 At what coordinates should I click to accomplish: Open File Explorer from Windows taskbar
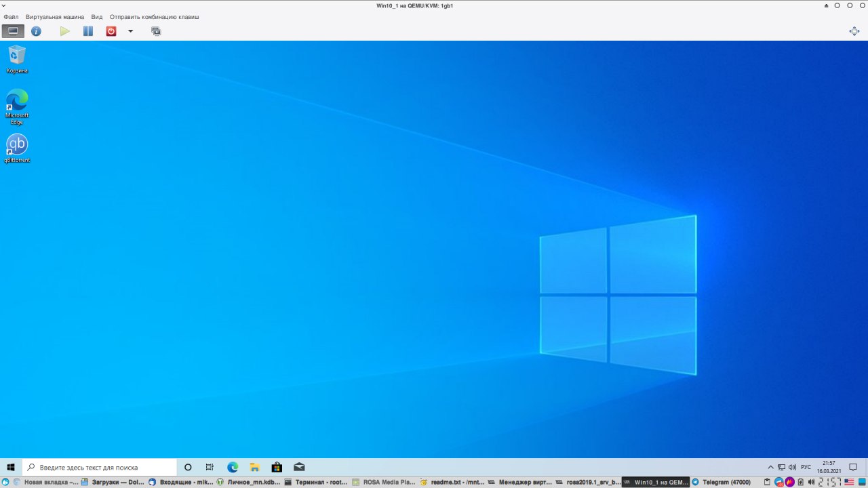[254, 467]
